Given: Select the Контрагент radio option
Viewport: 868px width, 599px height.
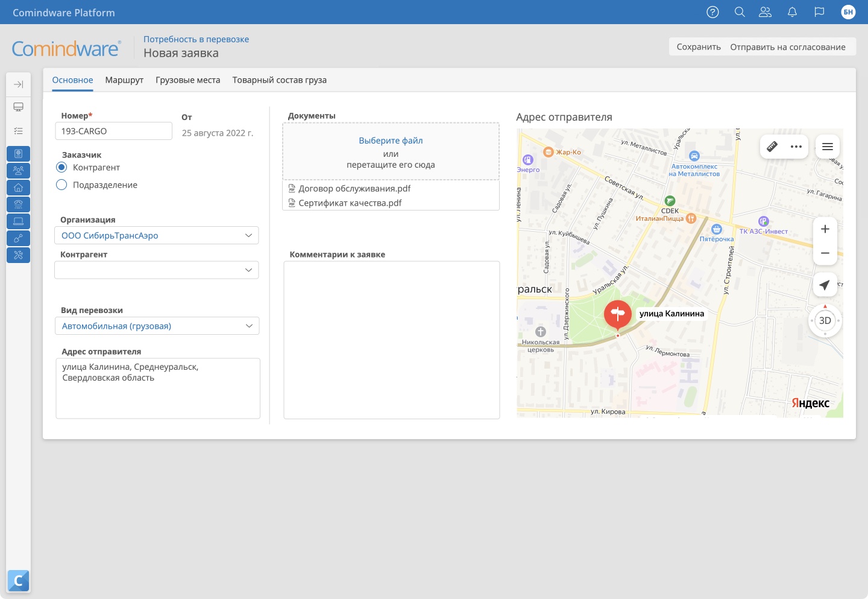Looking at the screenshot, I should pos(61,167).
